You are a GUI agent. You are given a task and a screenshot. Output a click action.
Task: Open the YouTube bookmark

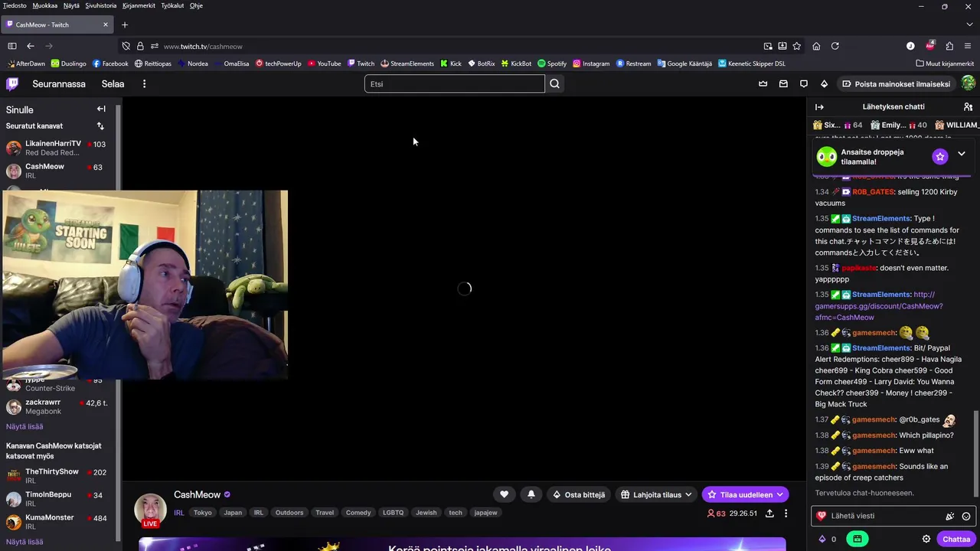pos(324,64)
